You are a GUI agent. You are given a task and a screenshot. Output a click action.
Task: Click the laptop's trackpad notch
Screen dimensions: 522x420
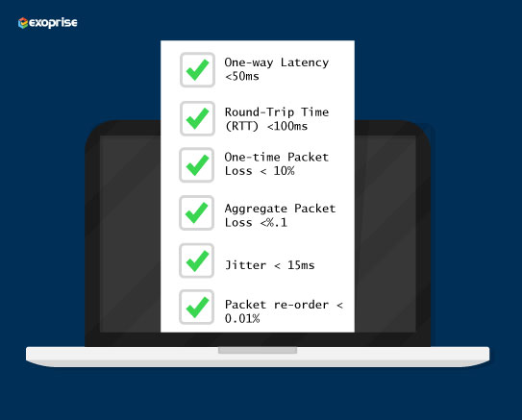[x=258, y=350]
